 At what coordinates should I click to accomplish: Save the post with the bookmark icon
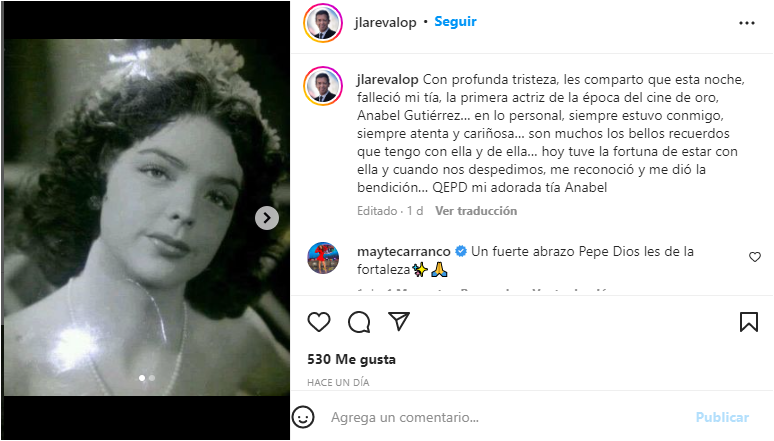[x=749, y=322]
